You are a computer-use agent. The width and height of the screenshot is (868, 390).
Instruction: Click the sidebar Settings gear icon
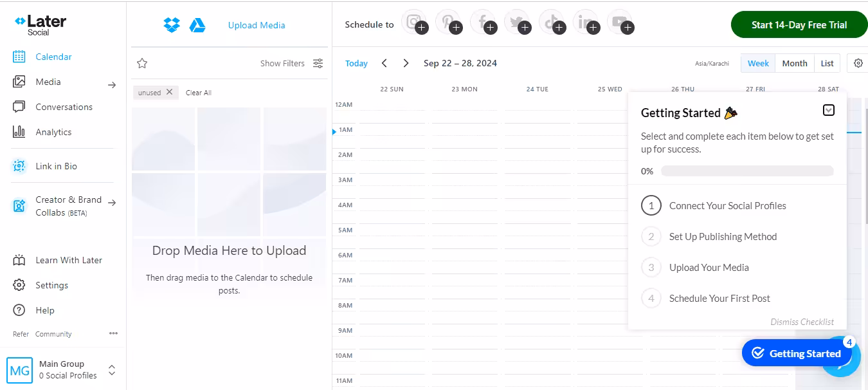[19, 285]
